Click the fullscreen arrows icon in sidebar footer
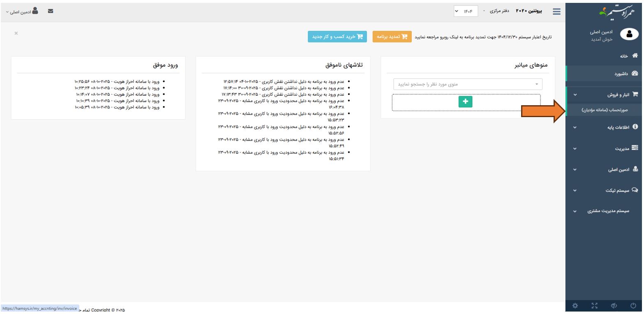This screenshot has width=644, height=314. (x=594, y=306)
